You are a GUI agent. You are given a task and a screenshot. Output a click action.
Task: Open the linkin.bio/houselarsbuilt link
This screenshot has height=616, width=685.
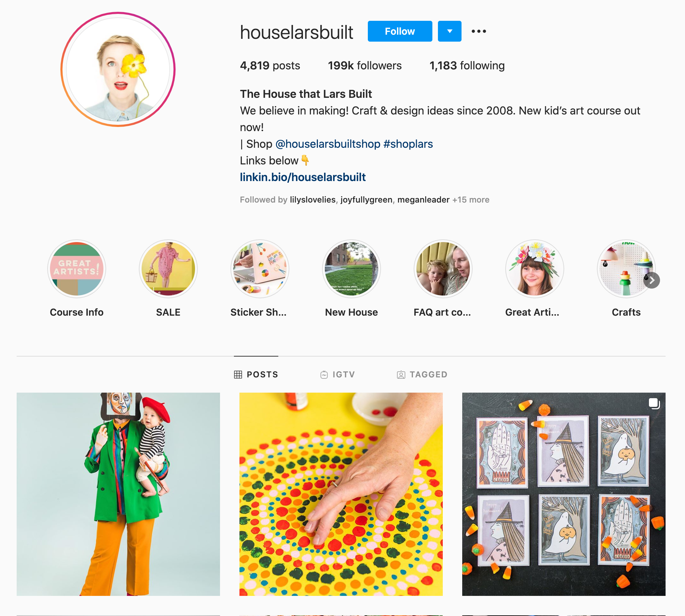coord(303,177)
